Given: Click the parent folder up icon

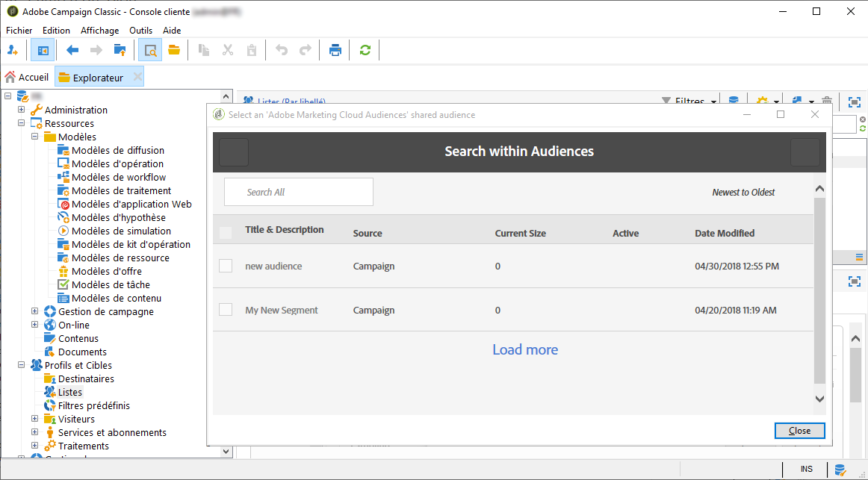Looking at the screenshot, I should [x=120, y=50].
